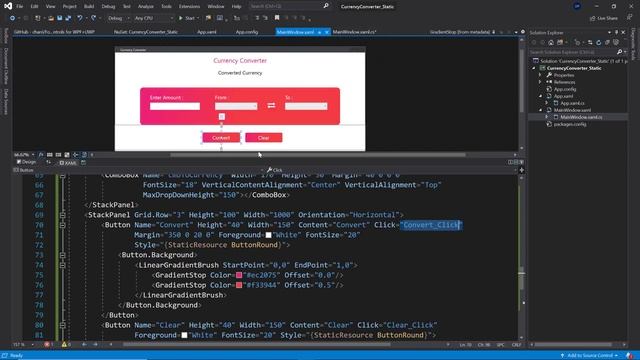Image resolution: width=640 pixels, height=360 pixels.
Task: Switch to the MainWindow.xaml.cs tab
Action: (354, 32)
